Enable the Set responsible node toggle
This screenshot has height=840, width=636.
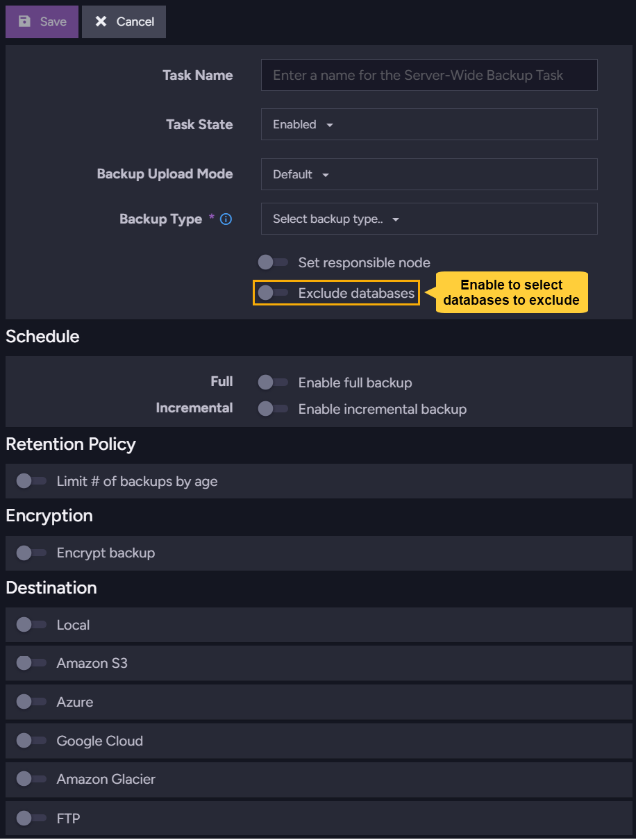coord(273,262)
